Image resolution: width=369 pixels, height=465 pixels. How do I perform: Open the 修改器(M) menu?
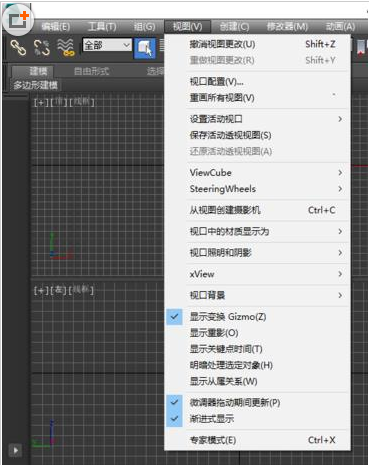click(287, 26)
